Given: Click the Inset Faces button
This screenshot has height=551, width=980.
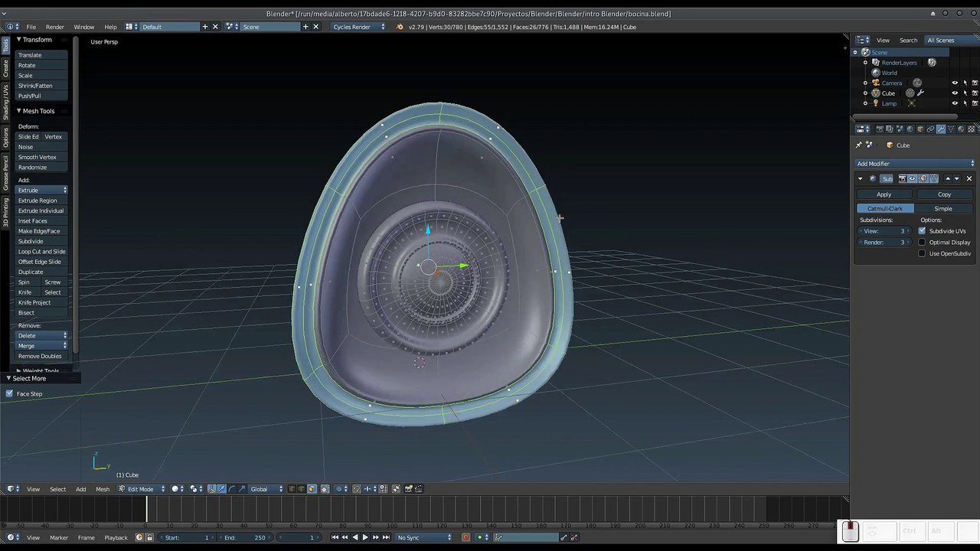Looking at the screenshot, I should pyautogui.click(x=42, y=220).
